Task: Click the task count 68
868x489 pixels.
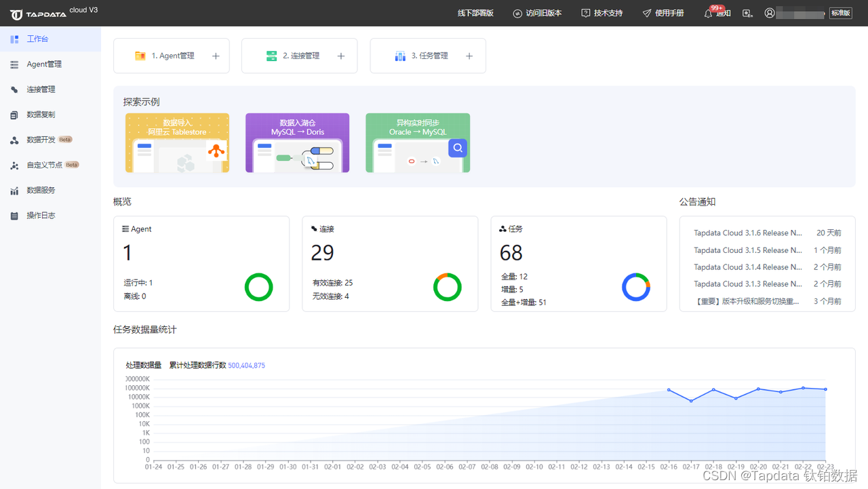Action: click(511, 253)
